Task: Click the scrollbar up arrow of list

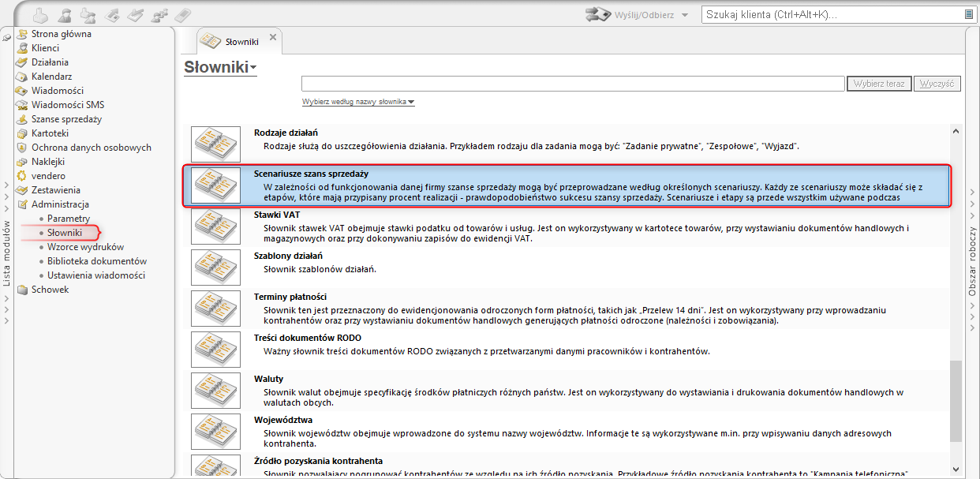Action: pos(956,131)
